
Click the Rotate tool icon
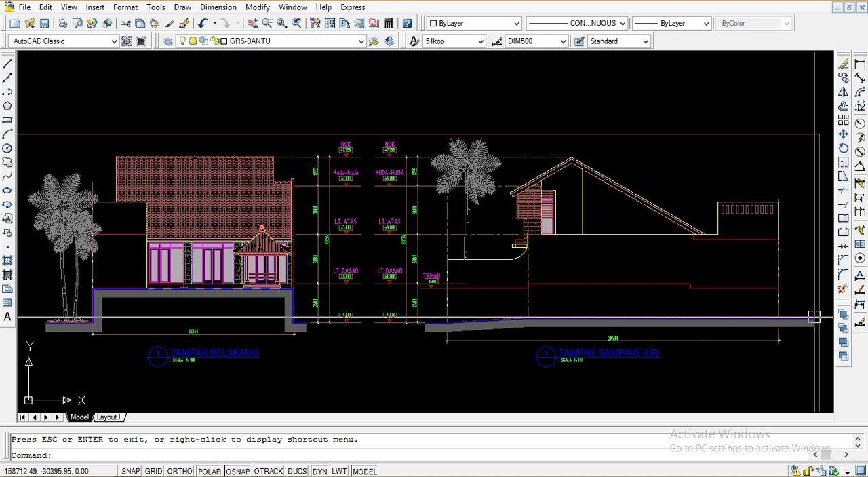click(x=844, y=148)
